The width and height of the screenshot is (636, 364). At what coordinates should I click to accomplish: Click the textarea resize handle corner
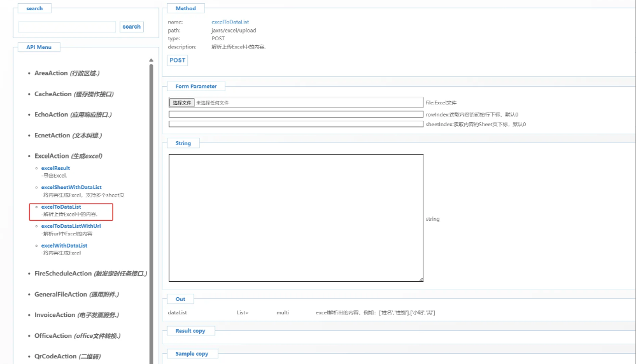coord(421,279)
